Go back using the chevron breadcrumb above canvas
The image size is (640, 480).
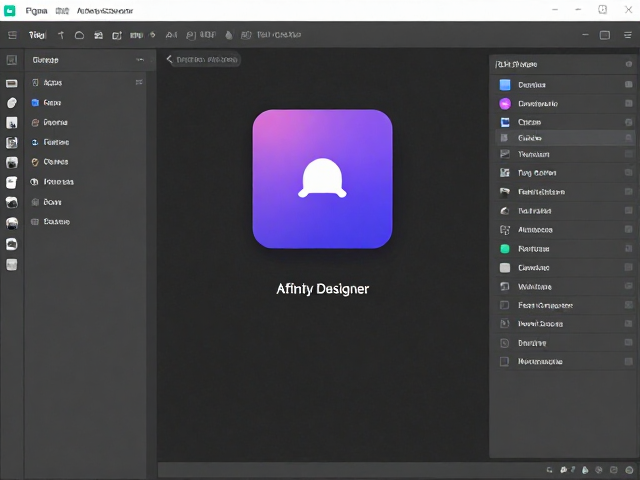[169, 60]
